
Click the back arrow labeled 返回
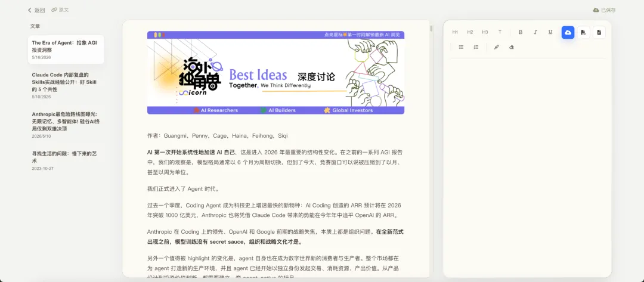pos(36,10)
